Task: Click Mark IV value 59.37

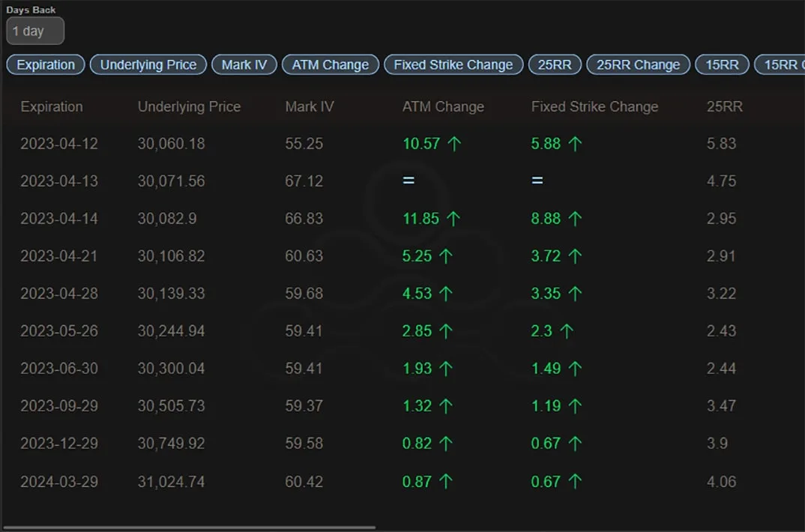Action: click(304, 406)
